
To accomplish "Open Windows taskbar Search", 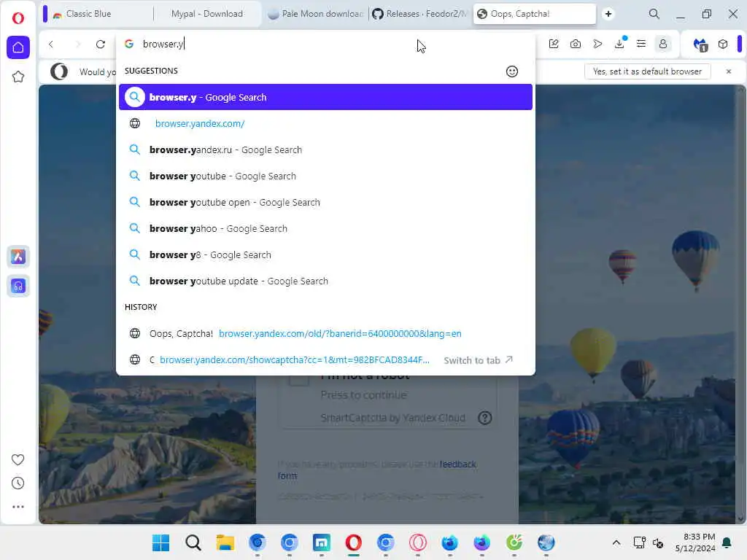I will pyautogui.click(x=193, y=542).
